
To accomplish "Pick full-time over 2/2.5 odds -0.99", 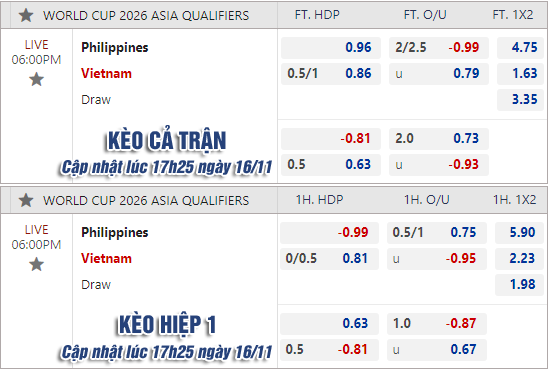I will 439,48.
